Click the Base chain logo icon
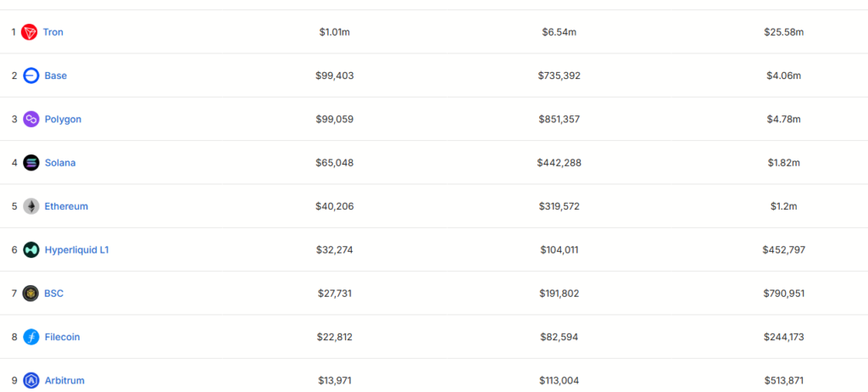868x392 pixels. tap(31, 76)
